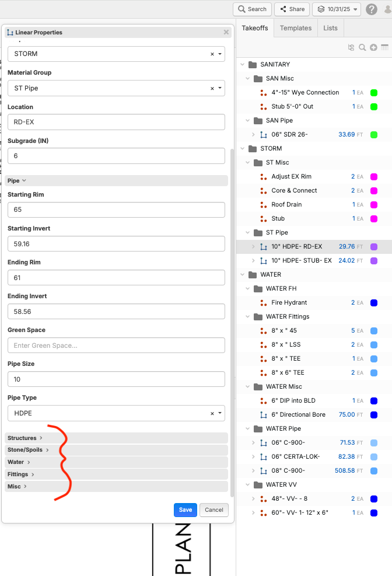Open the Pipe Type HDPE dropdown

219,413
